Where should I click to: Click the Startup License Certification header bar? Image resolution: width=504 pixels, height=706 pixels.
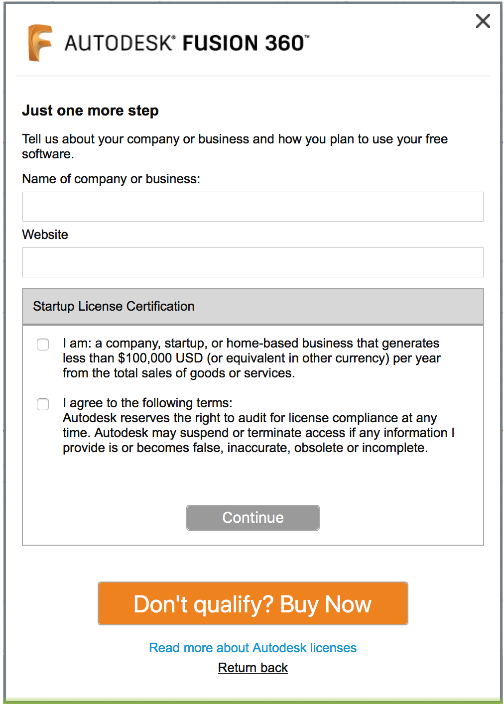tap(253, 307)
